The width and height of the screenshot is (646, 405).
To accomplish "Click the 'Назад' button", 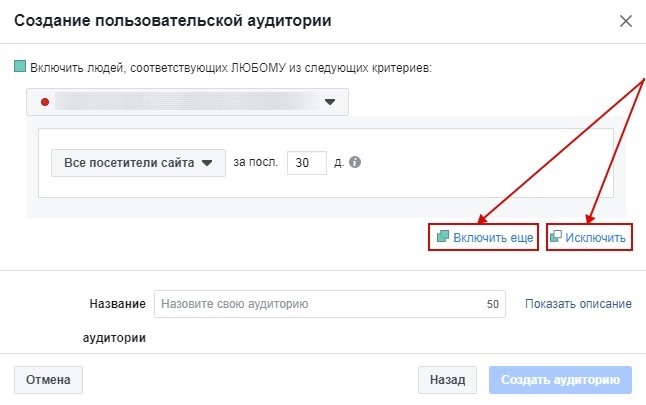I will 447,380.
